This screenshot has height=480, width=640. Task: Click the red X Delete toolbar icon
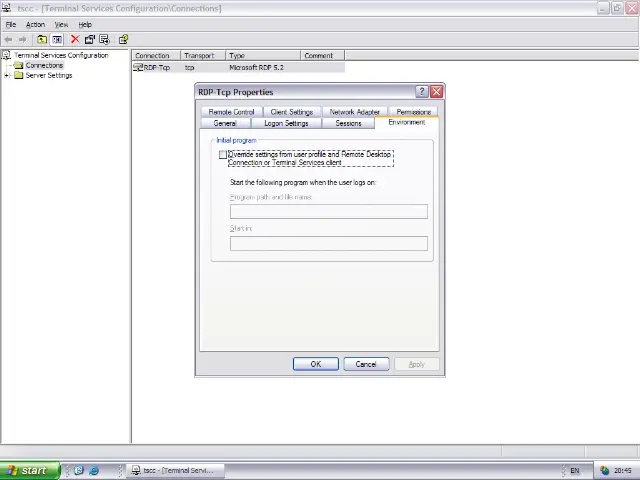pyautogui.click(x=75, y=39)
